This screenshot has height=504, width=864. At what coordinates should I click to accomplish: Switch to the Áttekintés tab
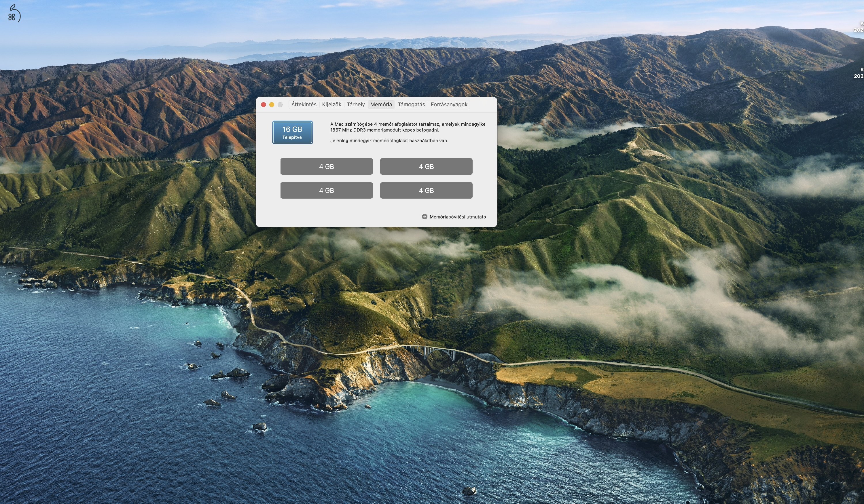304,104
